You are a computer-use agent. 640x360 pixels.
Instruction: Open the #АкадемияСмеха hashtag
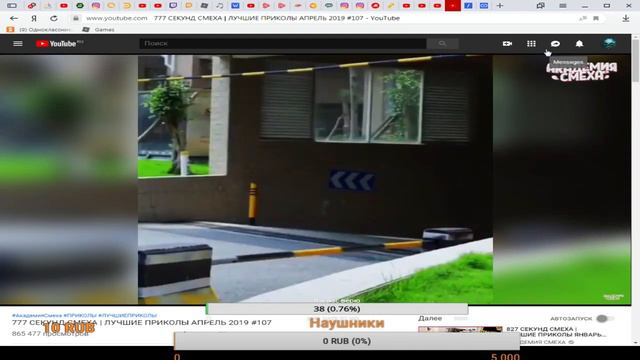tap(37, 316)
